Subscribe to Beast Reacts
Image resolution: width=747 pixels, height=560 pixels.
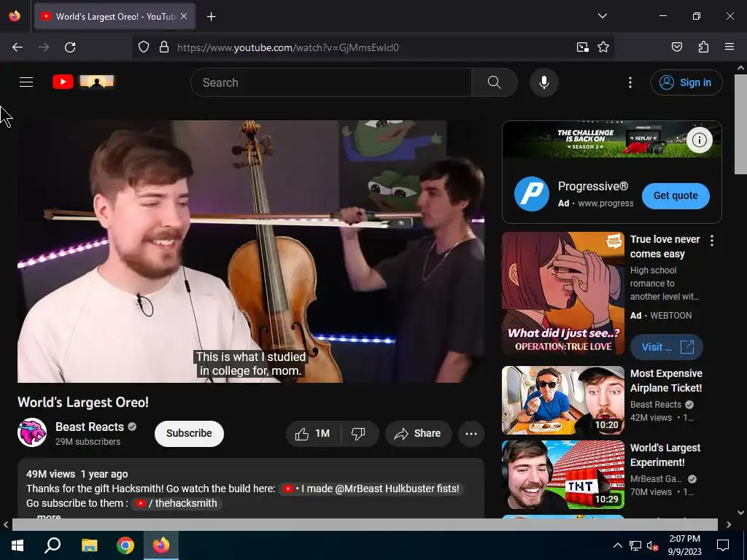coord(189,433)
